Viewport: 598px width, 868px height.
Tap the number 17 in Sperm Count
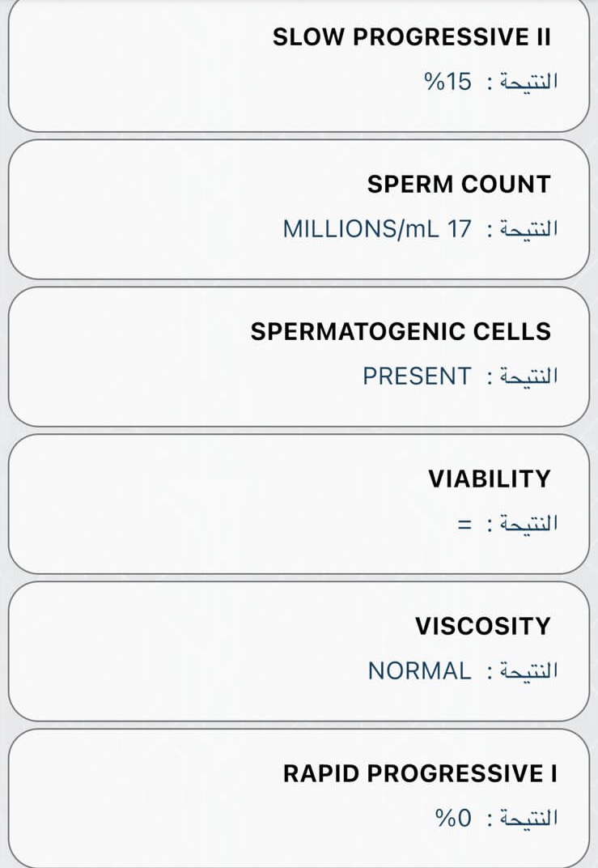click(x=459, y=229)
